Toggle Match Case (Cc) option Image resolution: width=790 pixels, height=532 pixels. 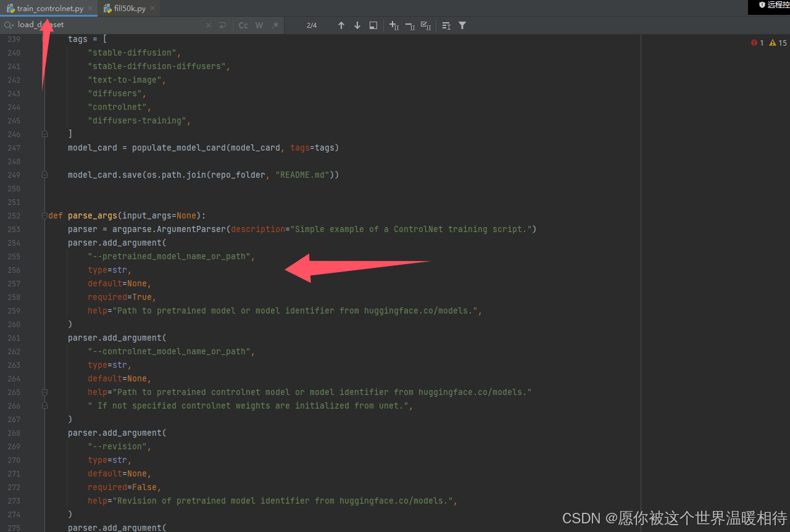tap(243, 25)
